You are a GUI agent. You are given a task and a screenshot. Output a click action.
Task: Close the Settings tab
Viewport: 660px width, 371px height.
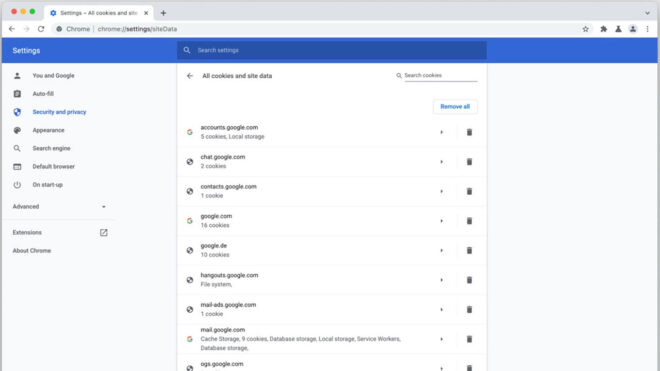pyautogui.click(x=146, y=13)
